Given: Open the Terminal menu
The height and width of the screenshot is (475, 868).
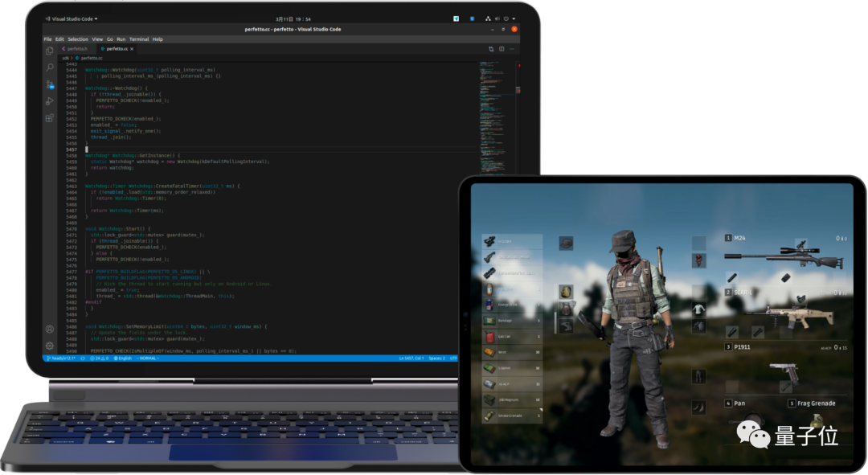Looking at the screenshot, I should click(x=139, y=39).
